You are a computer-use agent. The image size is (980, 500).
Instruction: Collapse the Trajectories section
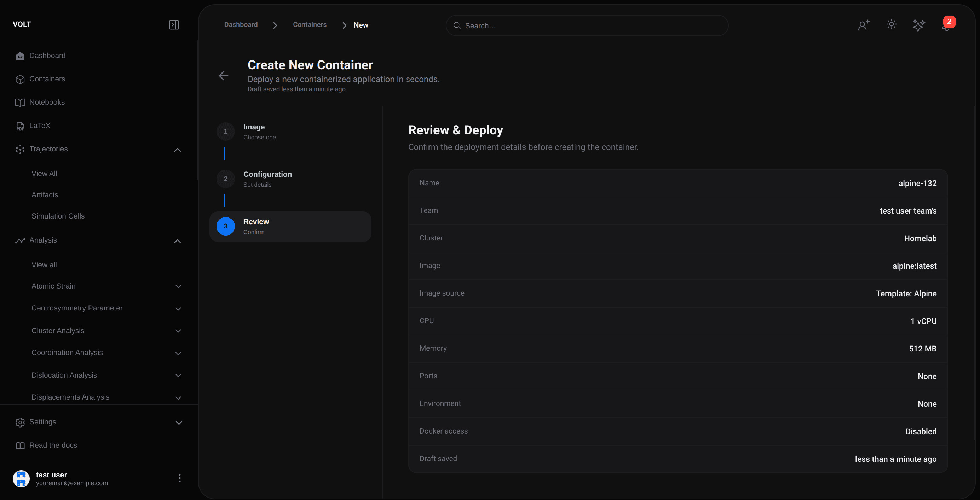coord(177,150)
